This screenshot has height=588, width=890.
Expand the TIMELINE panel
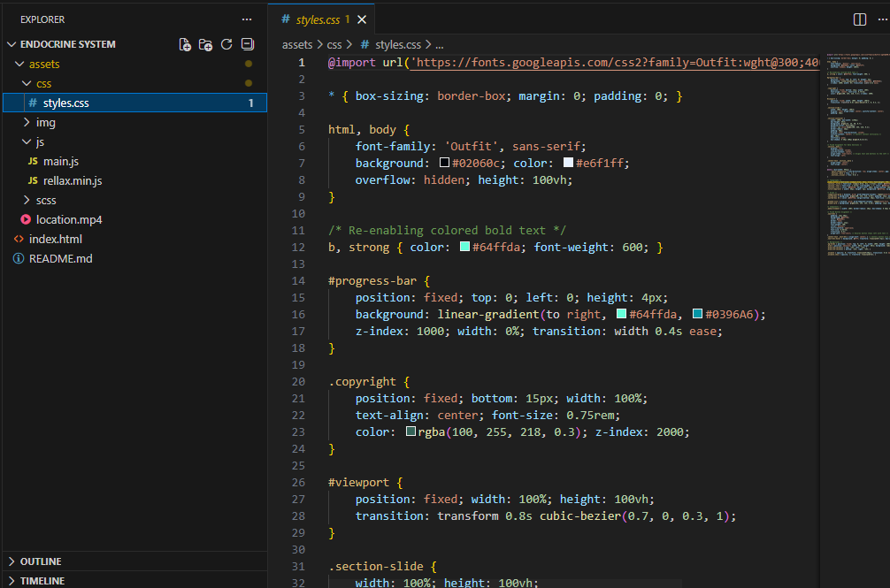pyautogui.click(x=42, y=581)
